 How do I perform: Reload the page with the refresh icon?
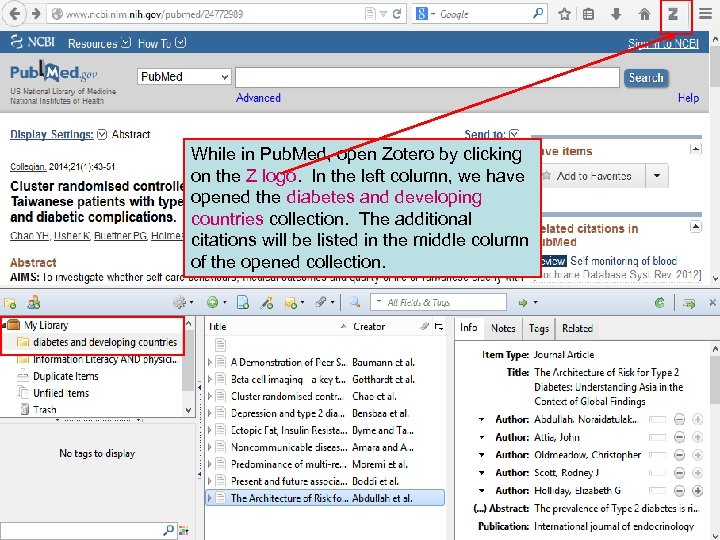(397, 14)
